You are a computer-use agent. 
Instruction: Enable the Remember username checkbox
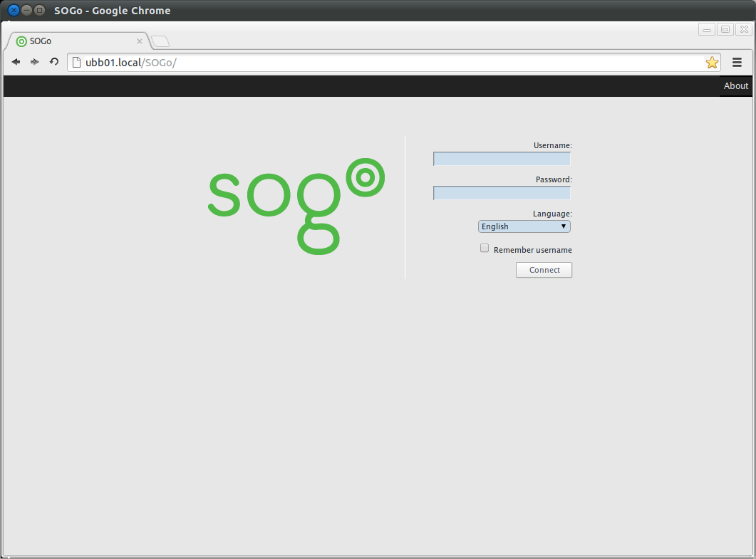pos(485,249)
